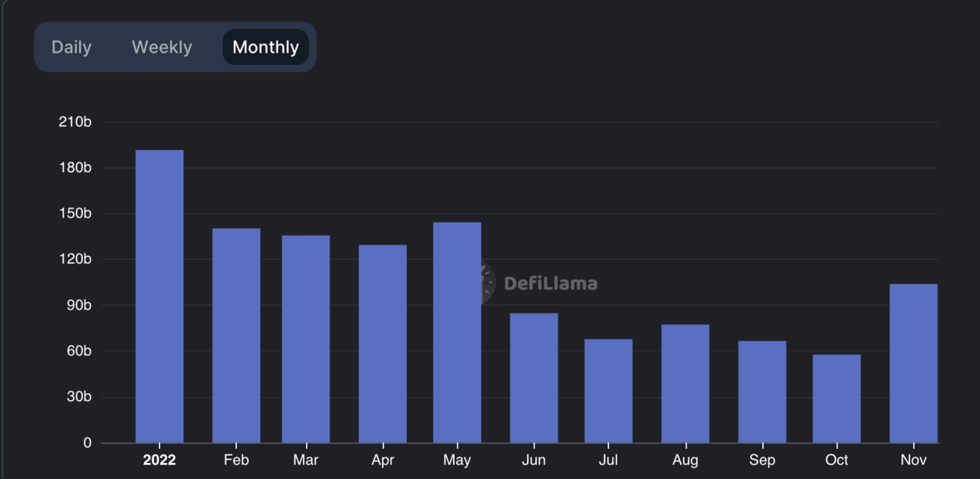Select the Weekly tab
This screenshot has width=980, height=479.
click(162, 47)
